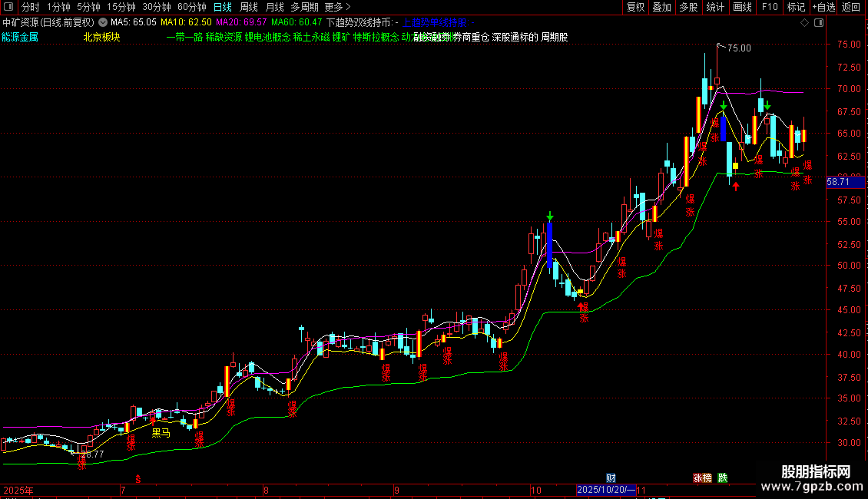
Task: Click the green down arrow above blue October candle
Action: point(550,216)
